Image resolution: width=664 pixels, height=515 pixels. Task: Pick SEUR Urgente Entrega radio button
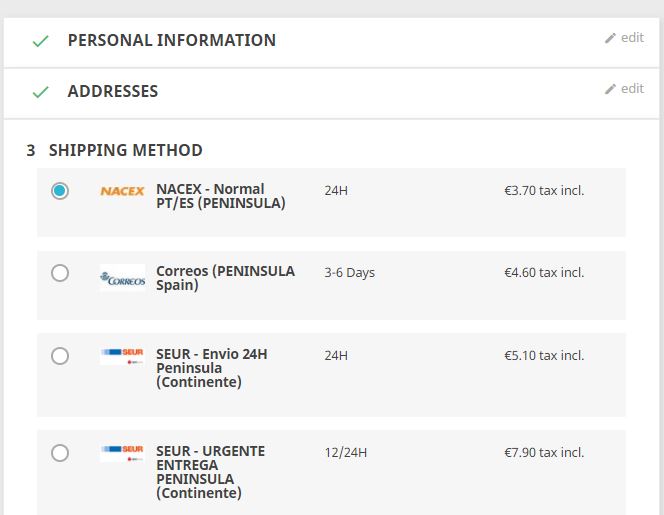(x=60, y=453)
